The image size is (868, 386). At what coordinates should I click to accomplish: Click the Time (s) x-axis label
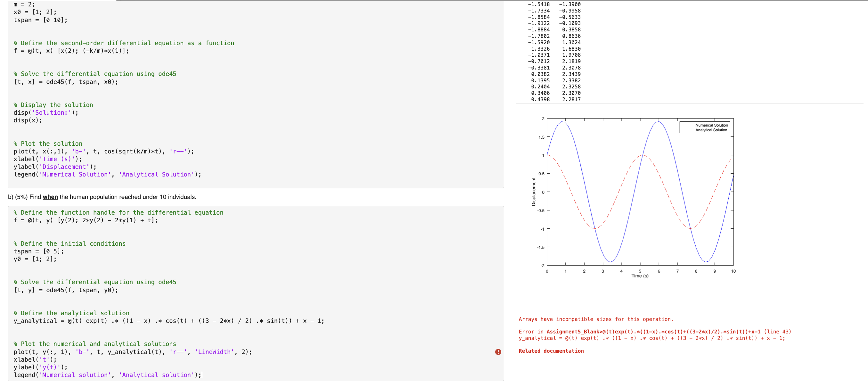640,276
